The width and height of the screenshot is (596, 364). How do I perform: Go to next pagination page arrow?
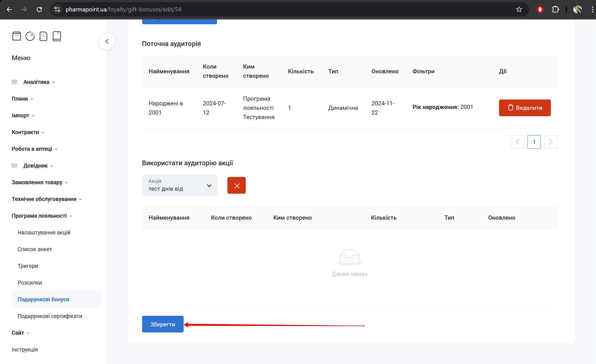tap(551, 142)
